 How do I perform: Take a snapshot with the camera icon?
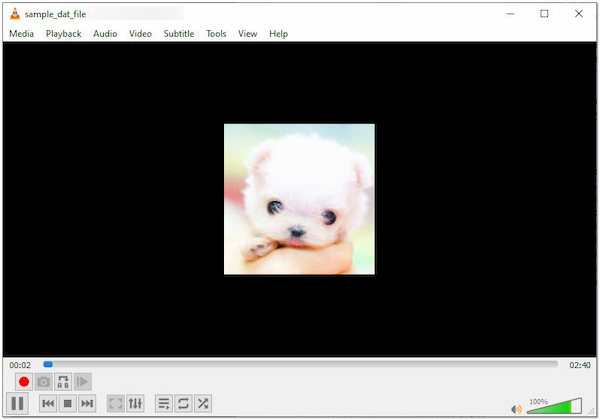44,382
